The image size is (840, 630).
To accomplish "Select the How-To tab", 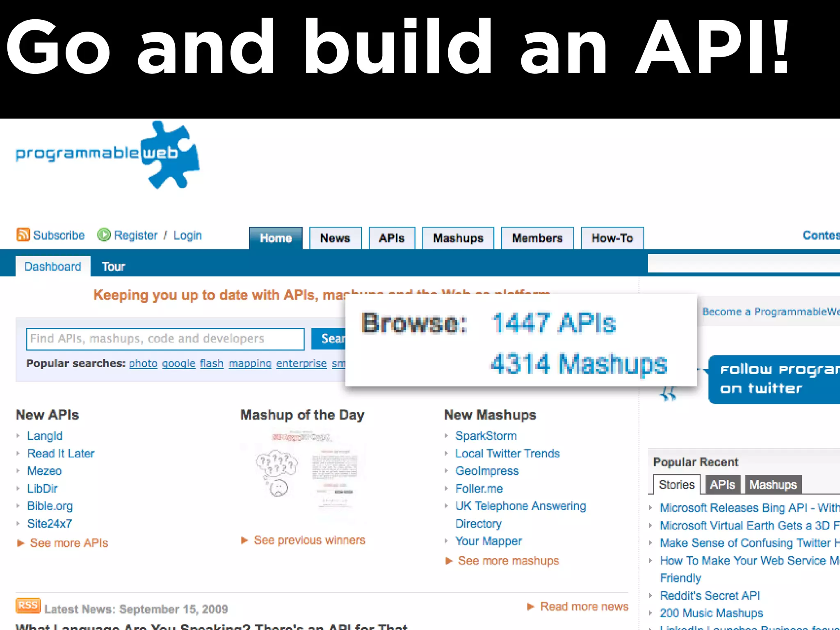I will (612, 238).
